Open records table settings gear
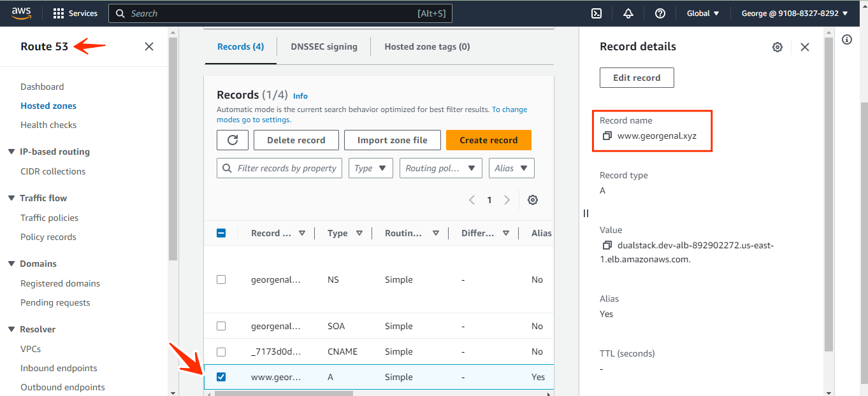868x396 pixels. tap(533, 200)
